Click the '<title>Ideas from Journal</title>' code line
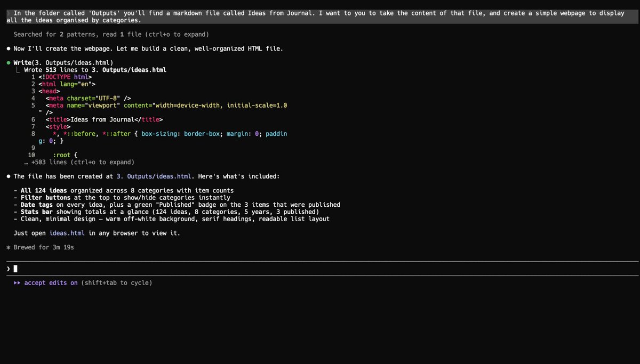Image resolution: width=640 pixels, height=364 pixels. pos(104,119)
